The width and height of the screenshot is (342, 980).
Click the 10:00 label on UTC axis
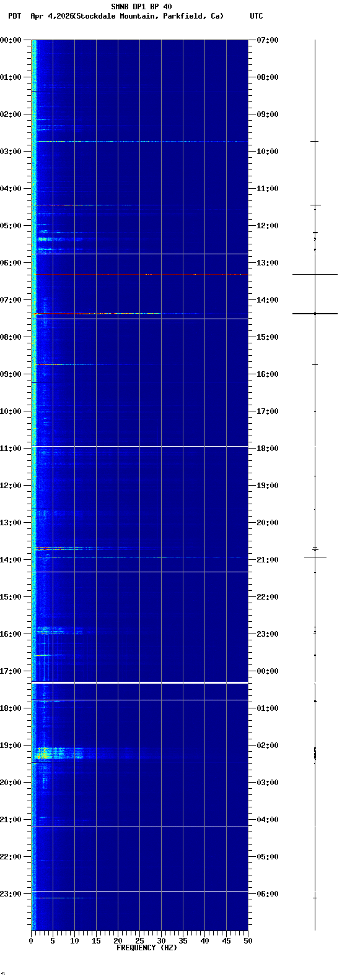(x=268, y=152)
